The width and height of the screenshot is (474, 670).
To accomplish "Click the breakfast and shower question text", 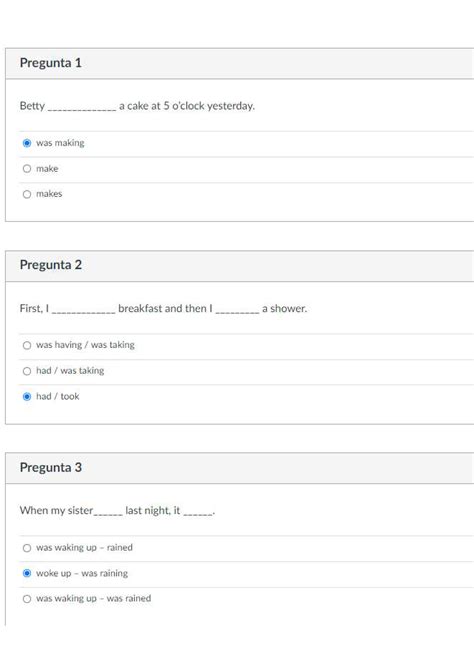I will pyautogui.click(x=163, y=309).
